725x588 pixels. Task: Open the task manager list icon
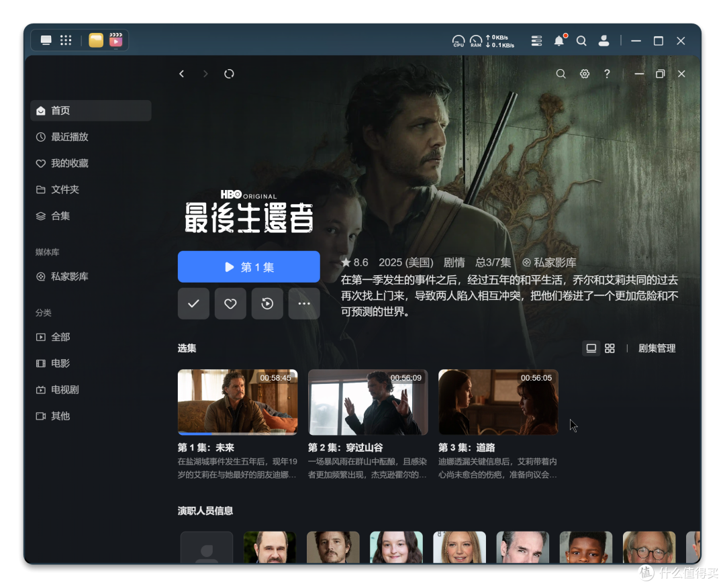pyautogui.click(x=536, y=41)
